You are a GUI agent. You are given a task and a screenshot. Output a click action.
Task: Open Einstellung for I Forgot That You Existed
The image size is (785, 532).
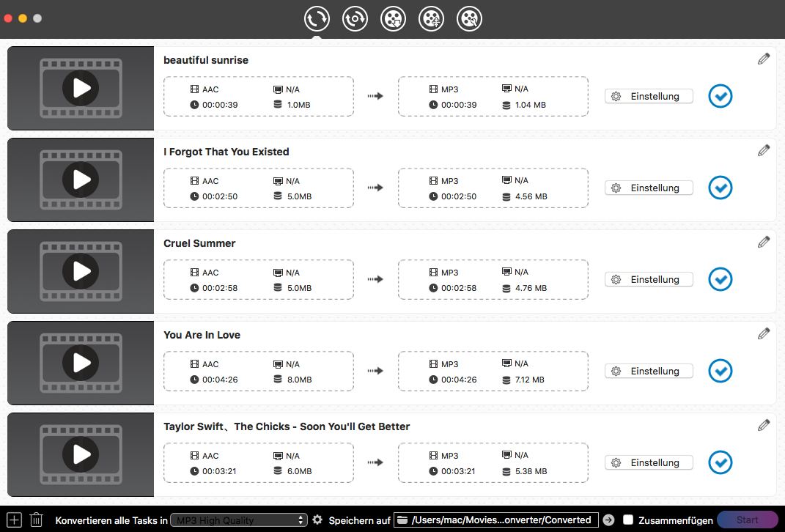(x=649, y=188)
